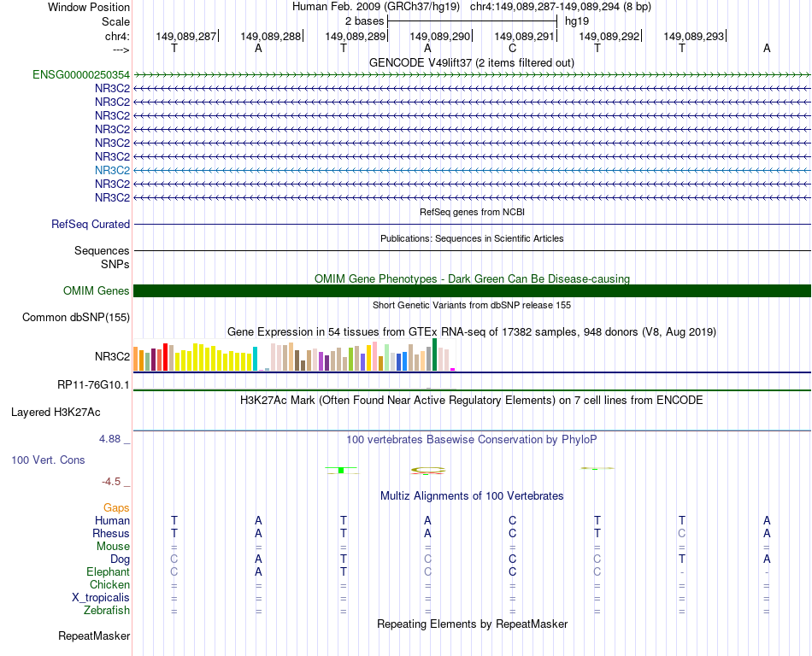The height and width of the screenshot is (656, 812).
Task: Select the Elephant species row label
Action: coord(109,571)
